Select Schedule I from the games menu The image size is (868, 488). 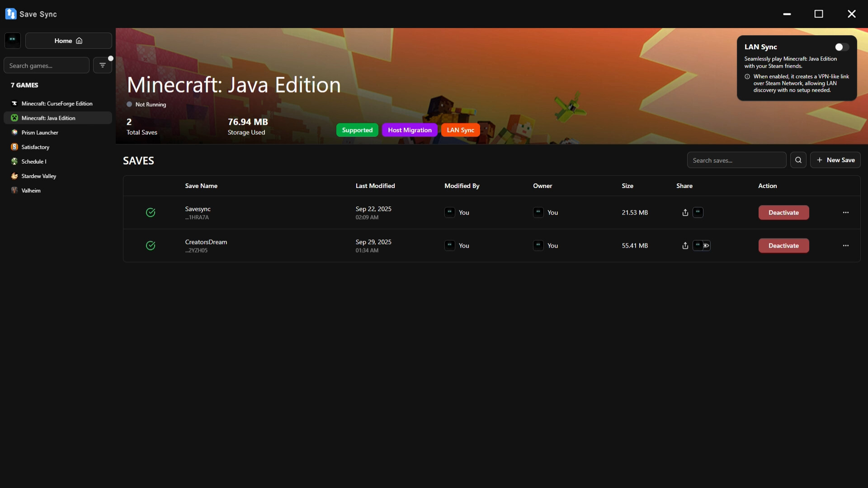click(33, 161)
